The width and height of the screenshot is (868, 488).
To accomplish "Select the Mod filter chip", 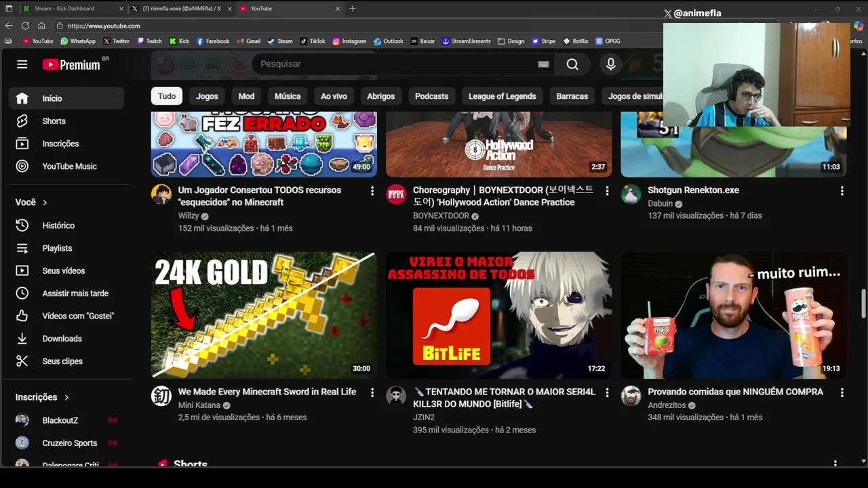I will [246, 96].
